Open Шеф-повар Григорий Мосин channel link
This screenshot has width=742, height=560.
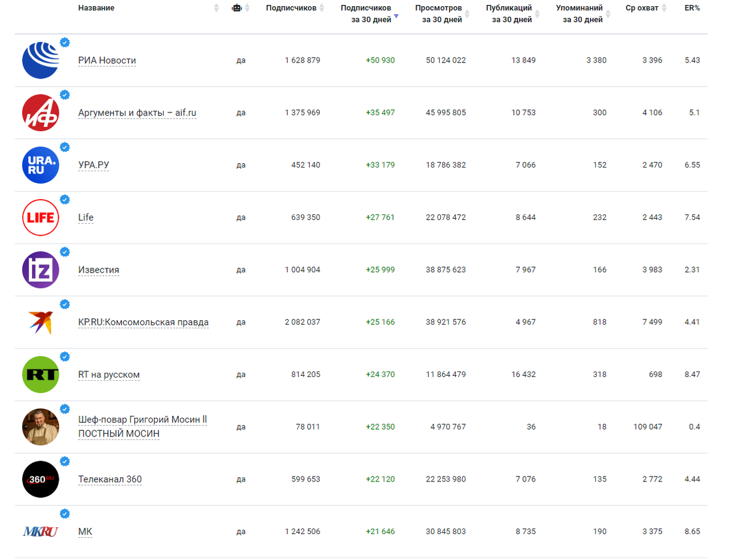[143, 427]
